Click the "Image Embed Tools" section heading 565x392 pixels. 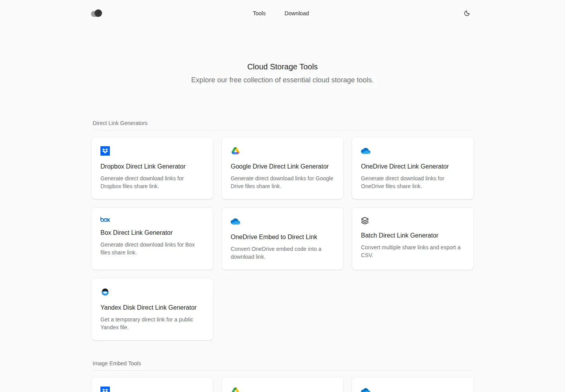117,363
